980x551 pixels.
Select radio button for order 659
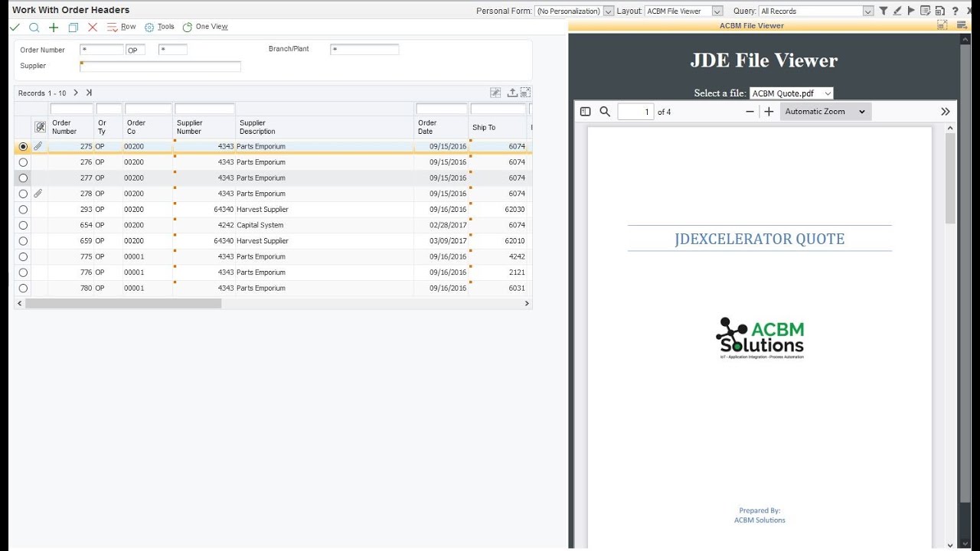point(23,241)
